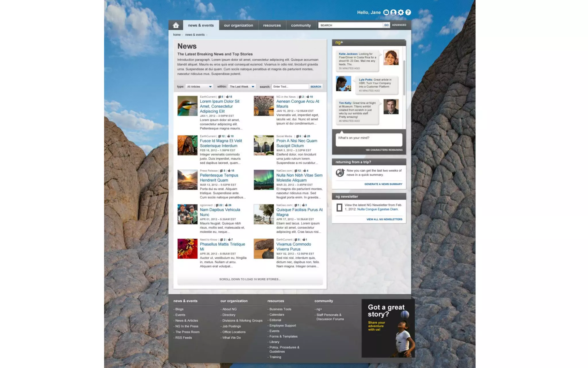The height and width of the screenshot is (368, 588).
Task: Click the globe icon in returning from a trip
Action: (340, 172)
